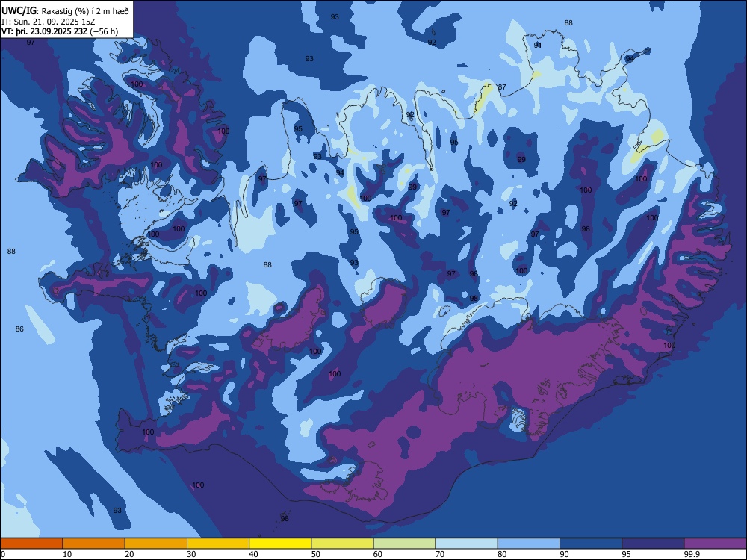747x560 pixels.
Task: Click the golden 30–40 legend swatch
Action: pyautogui.click(x=218, y=544)
